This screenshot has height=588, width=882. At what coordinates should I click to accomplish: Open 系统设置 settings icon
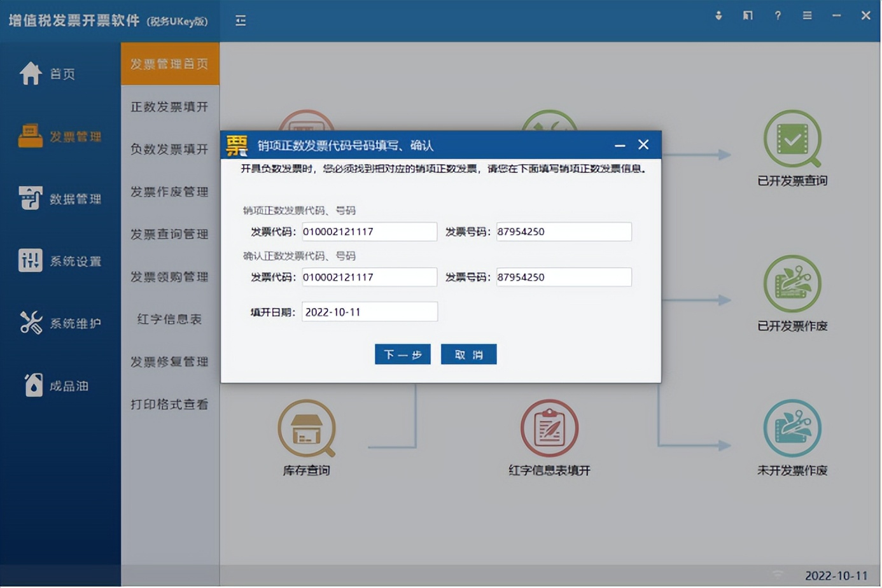click(x=30, y=260)
